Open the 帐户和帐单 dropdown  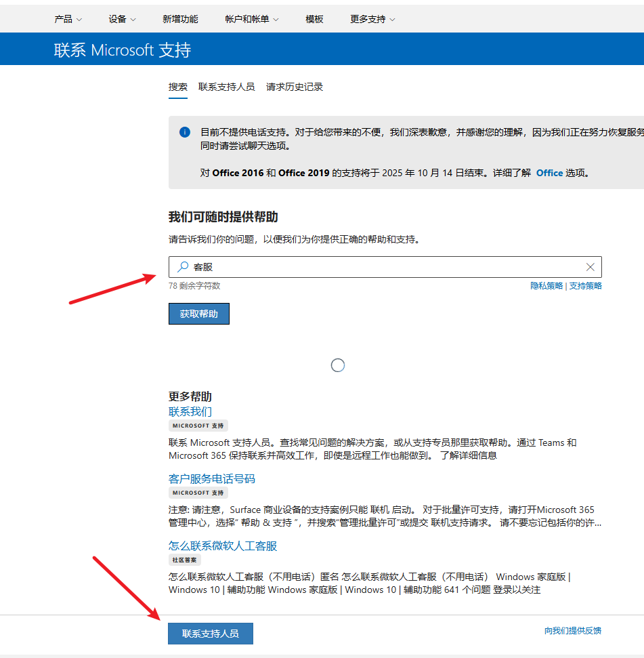click(251, 19)
